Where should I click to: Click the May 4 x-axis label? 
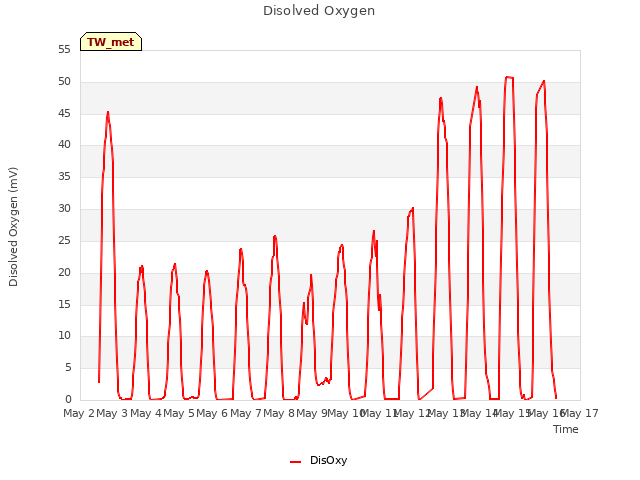click(146, 413)
